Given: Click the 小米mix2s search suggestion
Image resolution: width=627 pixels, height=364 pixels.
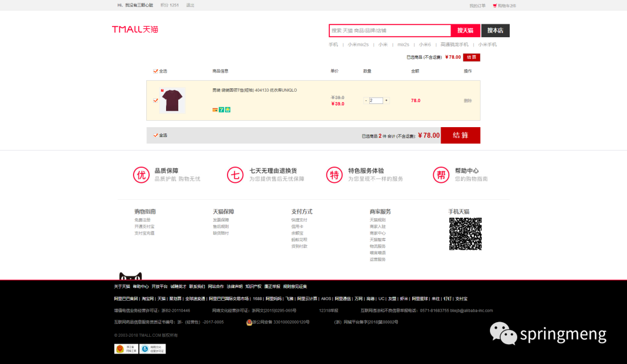Looking at the screenshot, I should coord(358,44).
